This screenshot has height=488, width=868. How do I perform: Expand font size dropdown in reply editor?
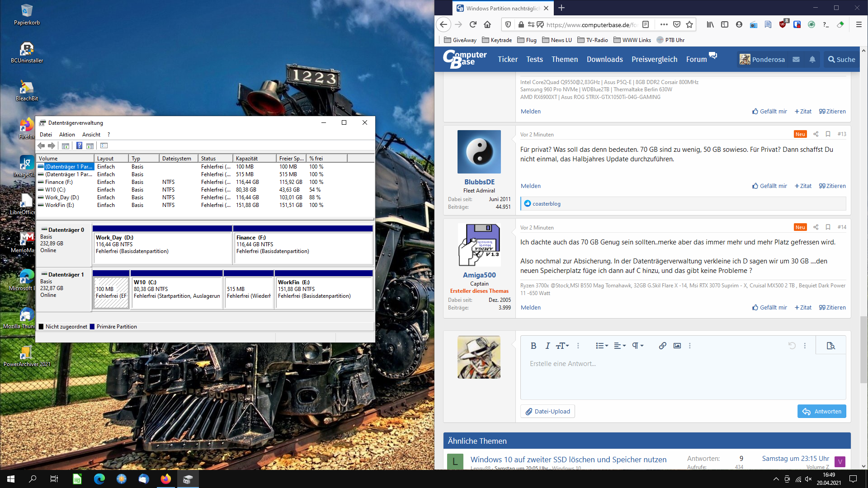pyautogui.click(x=562, y=346)
